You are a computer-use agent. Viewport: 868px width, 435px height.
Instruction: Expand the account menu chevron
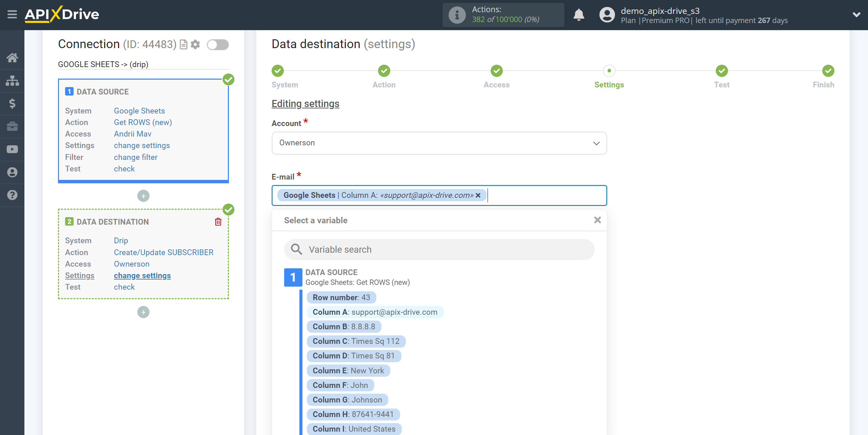[x=856, y=15]
